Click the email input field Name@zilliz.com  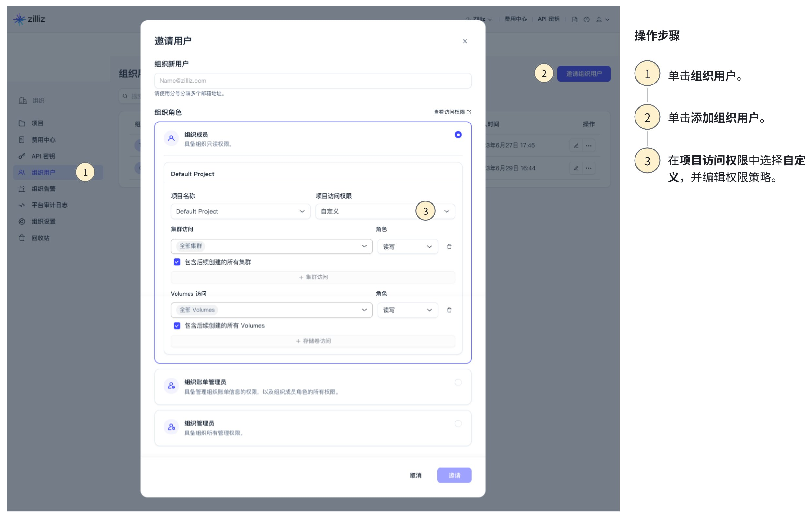[x=313, y=81]
